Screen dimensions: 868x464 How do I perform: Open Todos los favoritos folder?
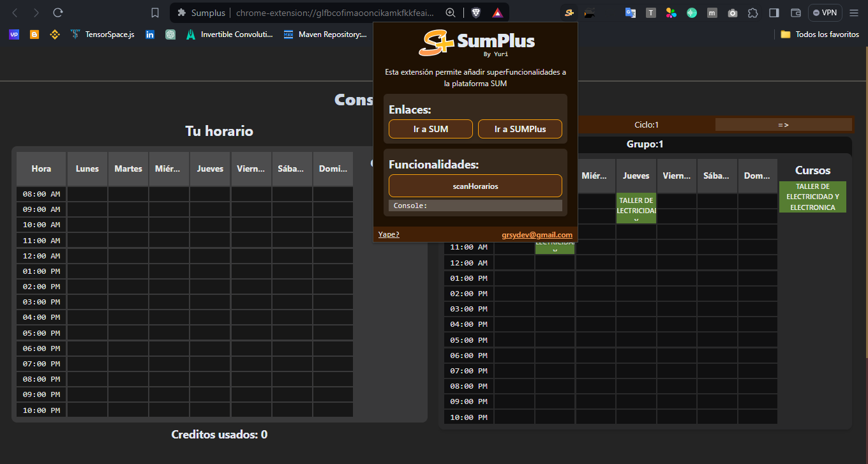[x=820, y=34]
